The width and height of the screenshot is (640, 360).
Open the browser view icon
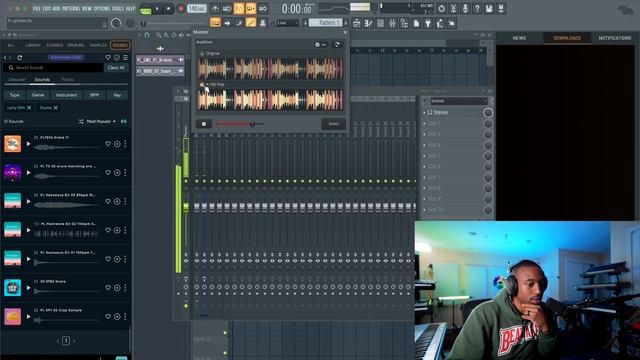pos(404,23)
